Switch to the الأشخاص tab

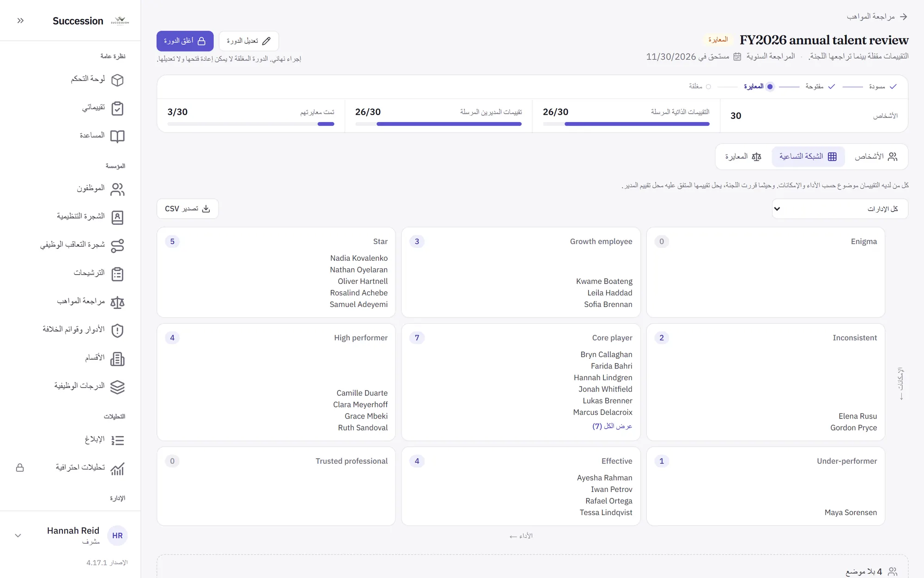(x=876, y=156)
